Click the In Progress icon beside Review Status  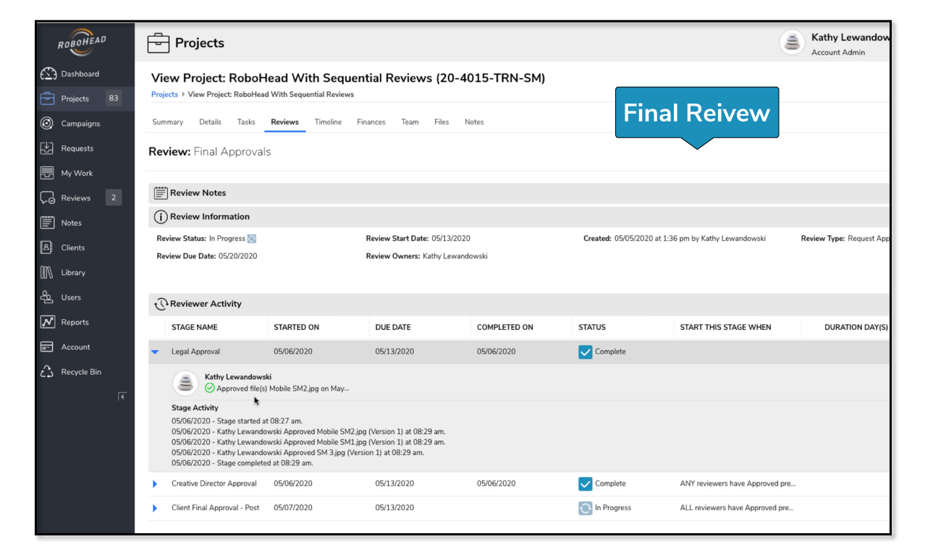pyautogui.click(x=252, y=239)
